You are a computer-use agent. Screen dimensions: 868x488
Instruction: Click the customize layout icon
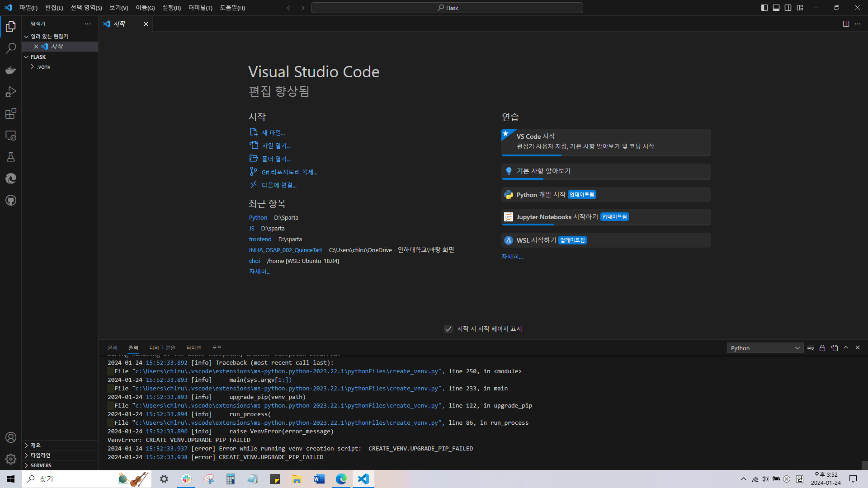click(x=800, y=8)
